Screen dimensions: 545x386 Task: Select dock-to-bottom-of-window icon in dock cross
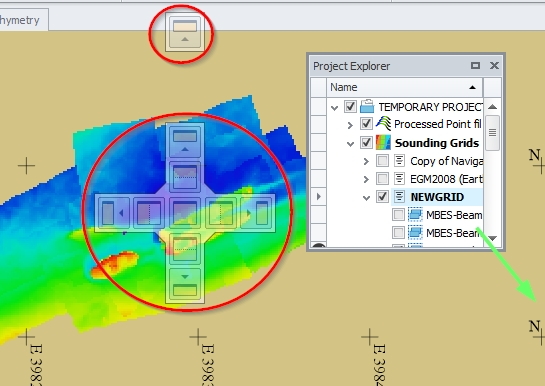tap(185, 284)
